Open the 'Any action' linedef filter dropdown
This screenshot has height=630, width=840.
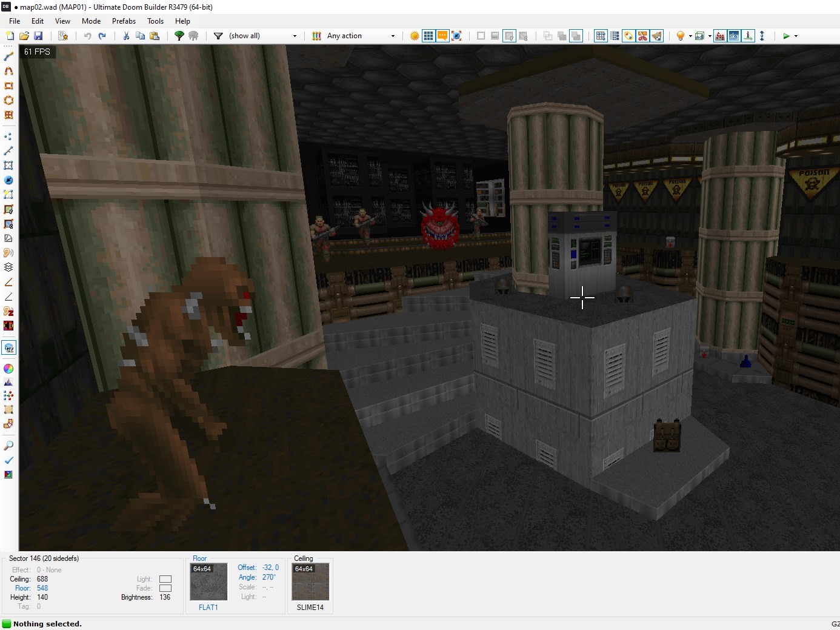(x=361, y=36)
